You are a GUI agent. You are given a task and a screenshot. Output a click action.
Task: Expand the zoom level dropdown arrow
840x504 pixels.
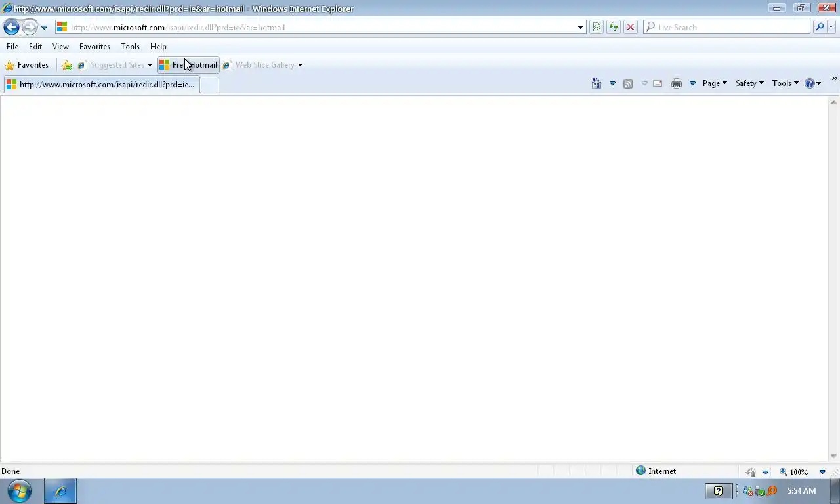[822, 472]
